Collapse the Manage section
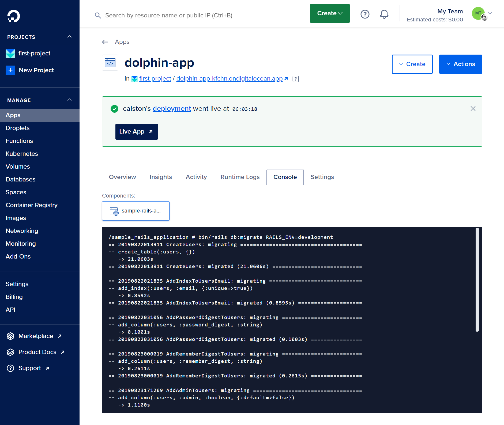The height and width of the screenshot is (425, 504). pos(69,100)
